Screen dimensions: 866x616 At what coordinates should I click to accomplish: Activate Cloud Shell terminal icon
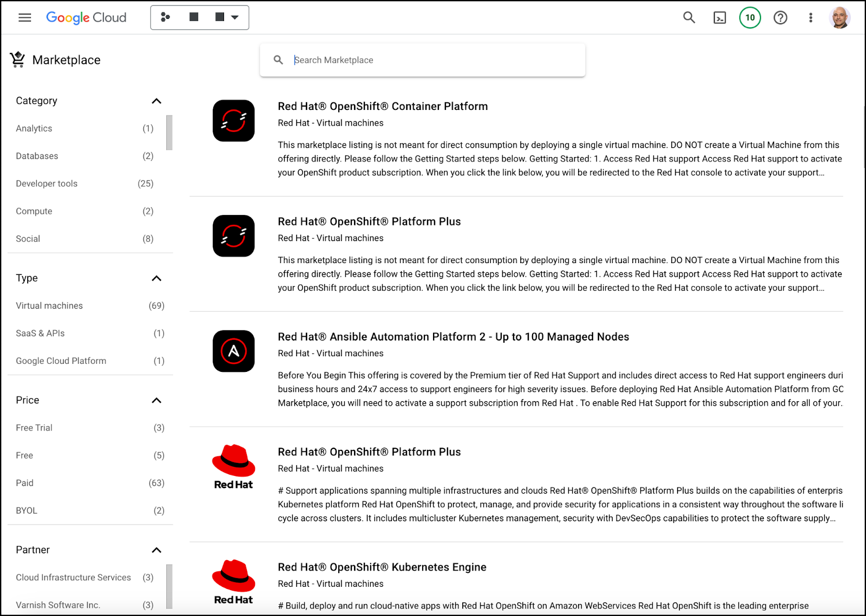pos(720,18)
